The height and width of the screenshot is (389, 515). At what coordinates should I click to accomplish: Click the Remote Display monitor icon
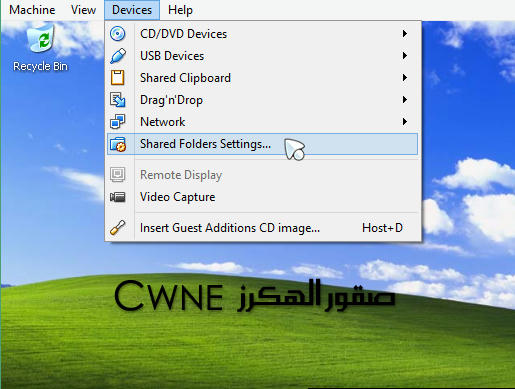tap(118, 174)
